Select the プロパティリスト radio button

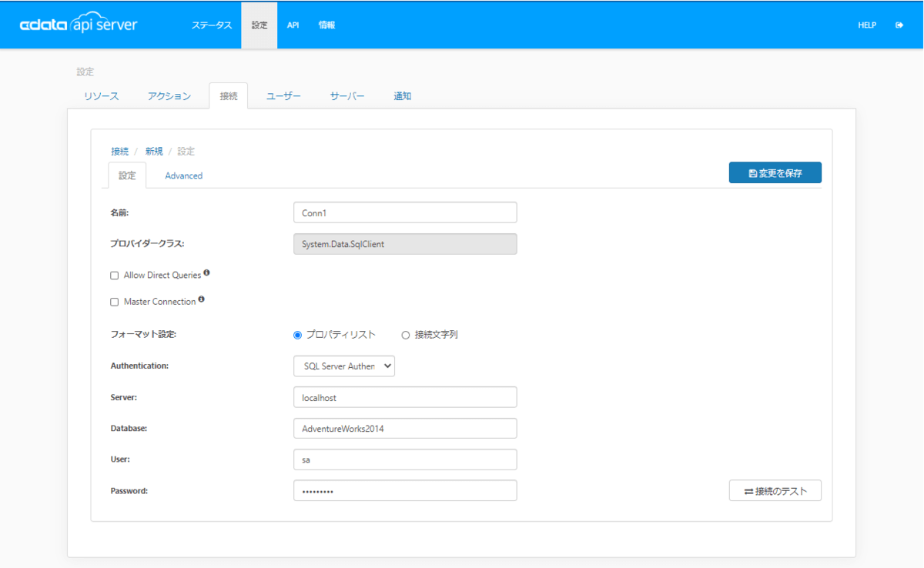[x=298, y=335]
